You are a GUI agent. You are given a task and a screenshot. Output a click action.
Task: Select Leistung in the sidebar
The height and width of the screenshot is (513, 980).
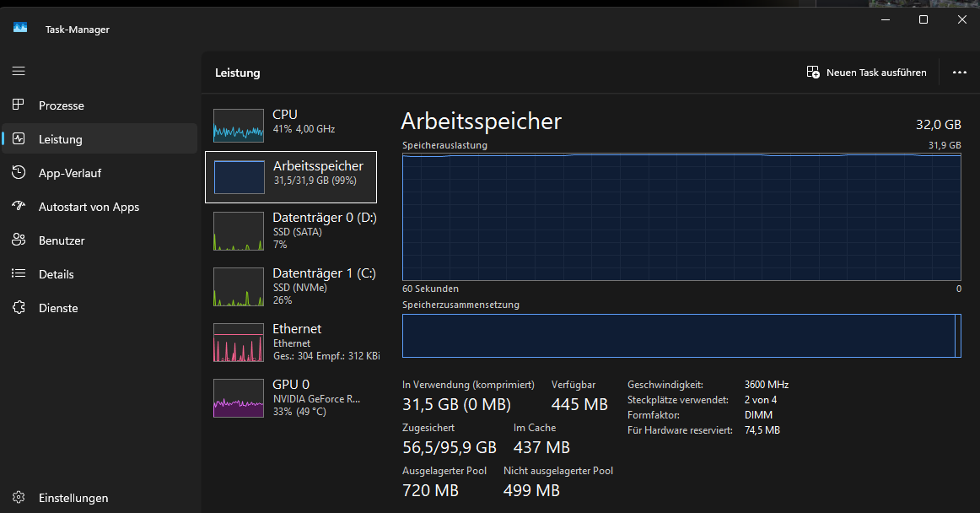click(100, 138)
